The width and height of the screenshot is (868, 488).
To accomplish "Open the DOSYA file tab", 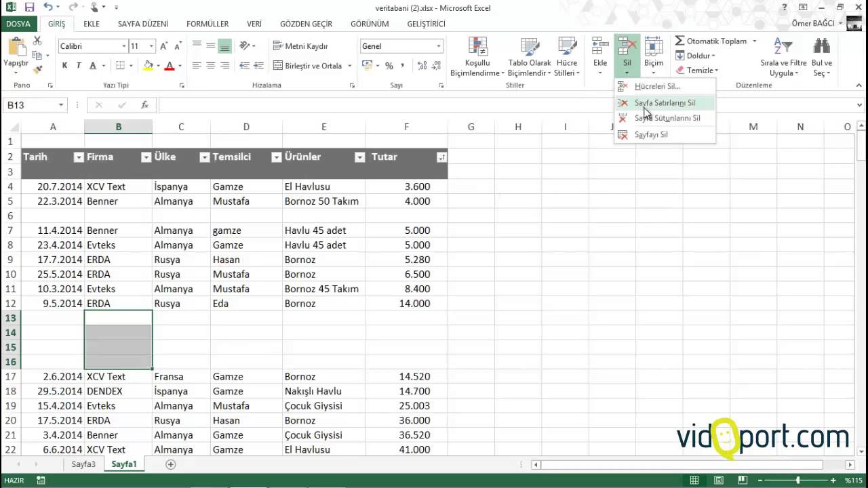I will [18, 24].
